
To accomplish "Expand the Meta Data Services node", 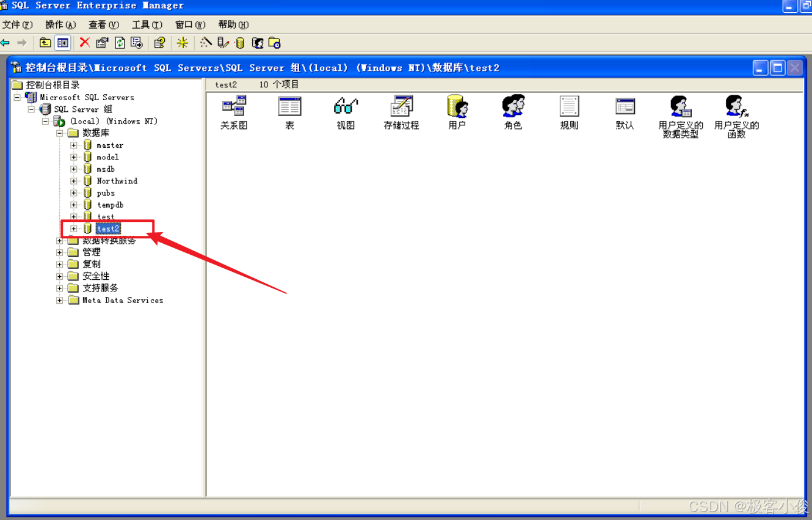I will (x=59, y=300).
